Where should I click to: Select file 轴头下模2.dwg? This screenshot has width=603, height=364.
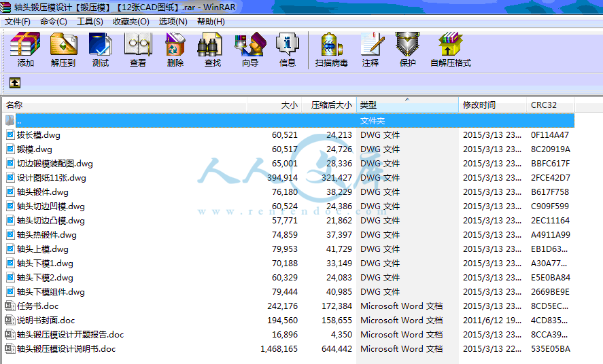coord(45,278)
